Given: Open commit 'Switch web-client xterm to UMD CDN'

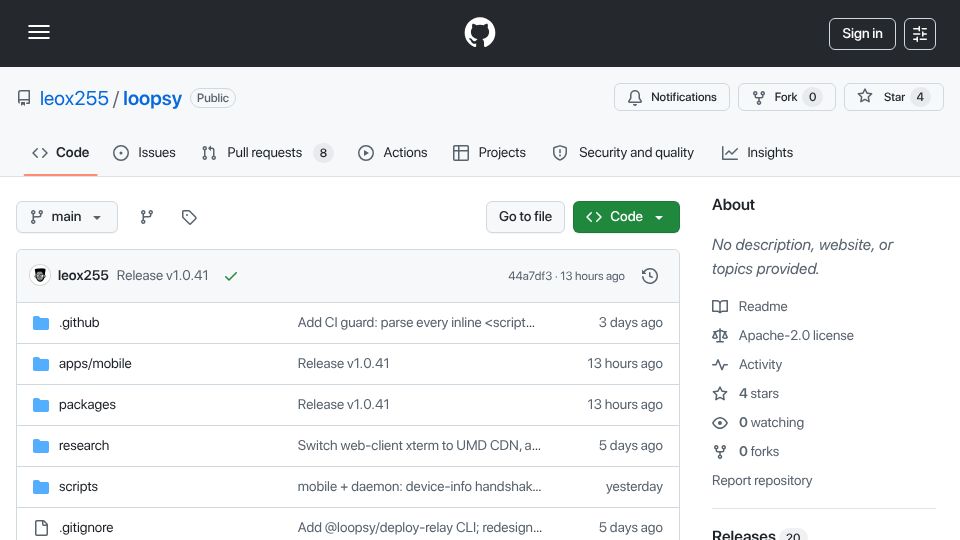Looking at the screenshot, I should (x=419, y=446).
